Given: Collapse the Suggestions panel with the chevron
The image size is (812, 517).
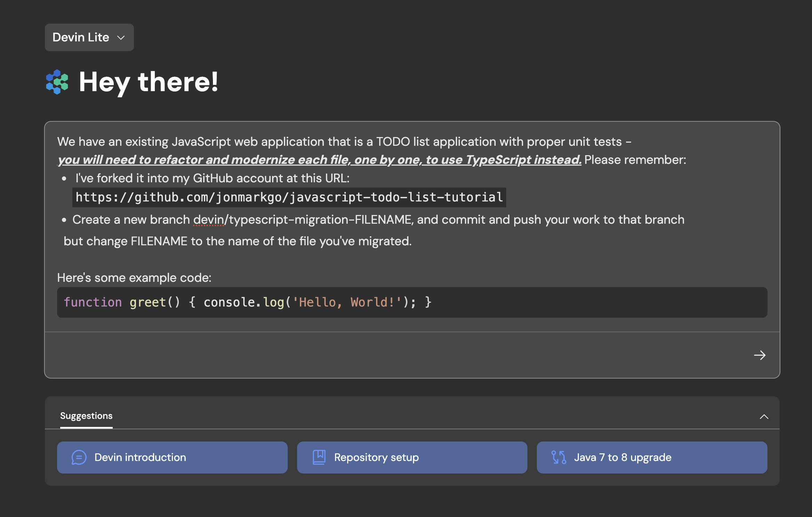Looking at the screenshot, I should (x=764, y=416).
